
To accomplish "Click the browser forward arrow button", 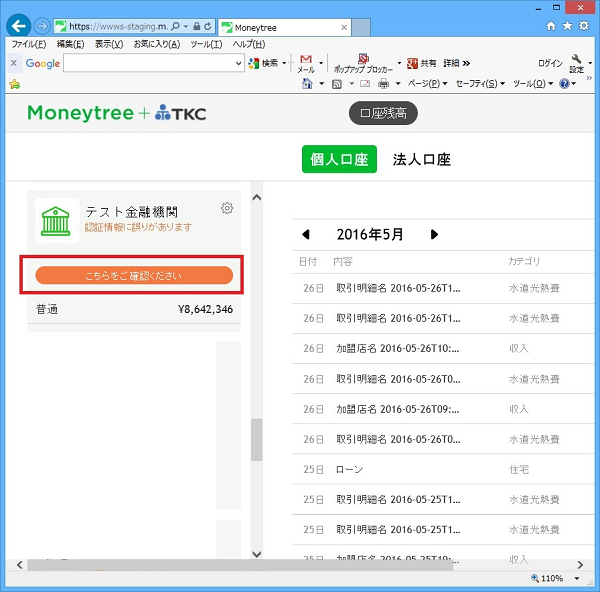I will point(42,26).
